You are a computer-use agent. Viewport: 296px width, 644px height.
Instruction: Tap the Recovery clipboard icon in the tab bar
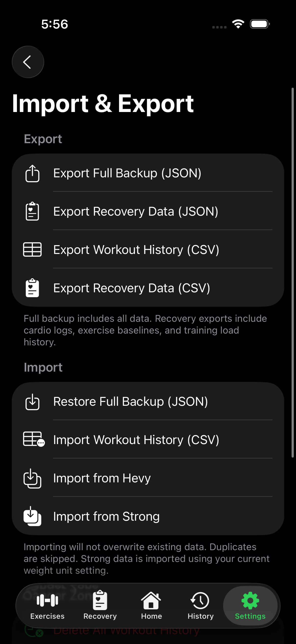[x=100, y=599]
